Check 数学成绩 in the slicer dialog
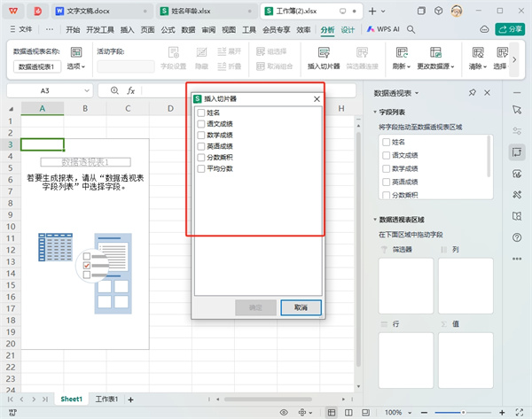The width and height of the screenshot is (532, 419). (201, 135)
